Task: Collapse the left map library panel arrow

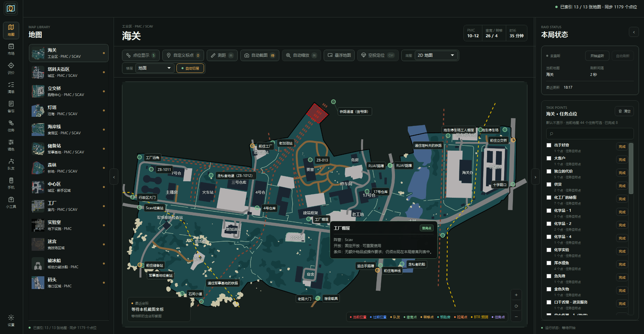Action: (114, 177)
